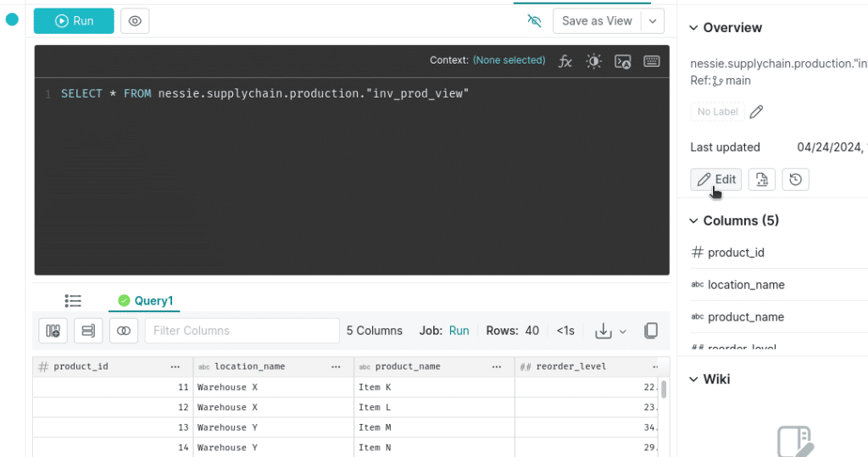
Task: Edit the dataset label pencil icon
Action: click(x=756, y=112)
